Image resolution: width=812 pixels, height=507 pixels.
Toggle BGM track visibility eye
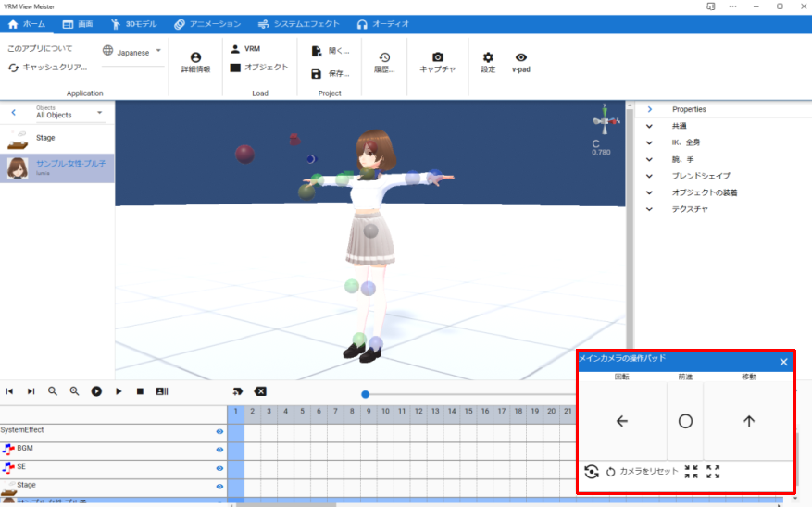(219, 450)
